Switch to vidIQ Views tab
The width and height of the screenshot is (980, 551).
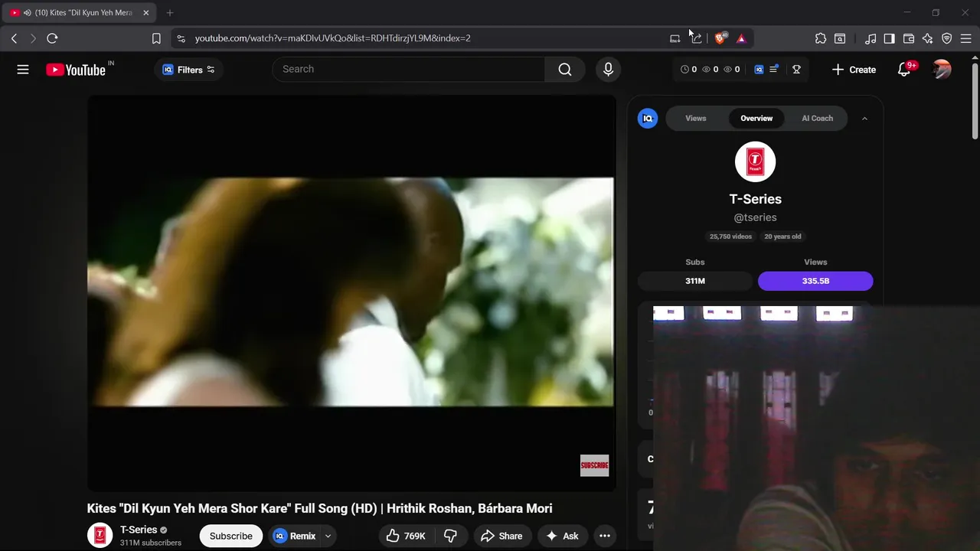click(696, 119)
